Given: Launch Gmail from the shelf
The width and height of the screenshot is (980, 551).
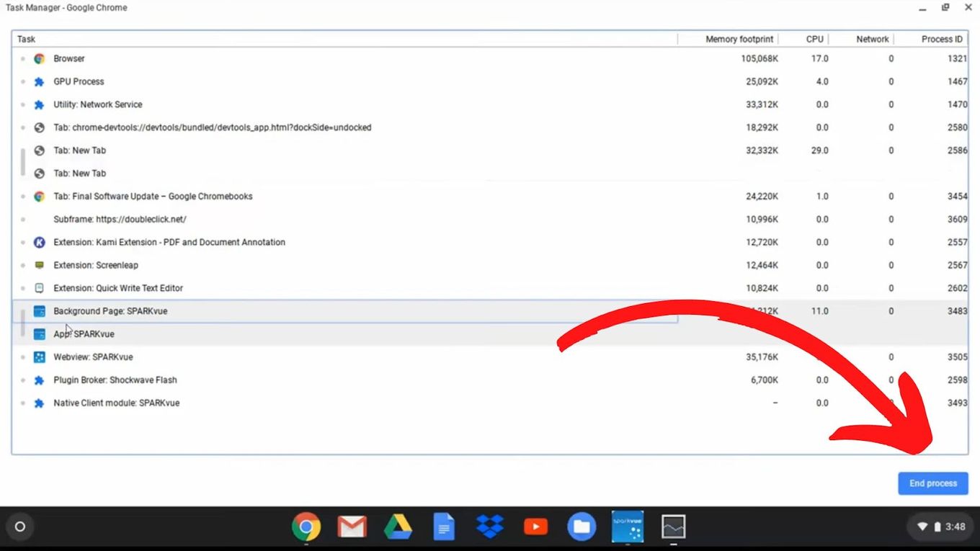Looking at the screenshot, I should [352, 527].
